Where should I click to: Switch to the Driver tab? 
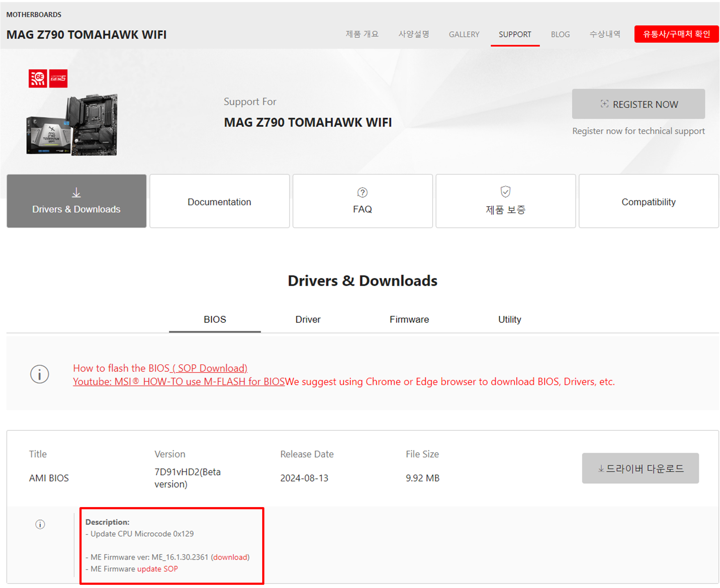click(x=308, y=319)
